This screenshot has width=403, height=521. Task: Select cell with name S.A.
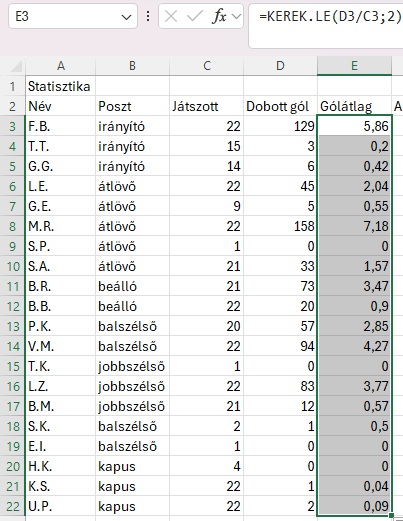pyautogui.click(x=61, y=266)
